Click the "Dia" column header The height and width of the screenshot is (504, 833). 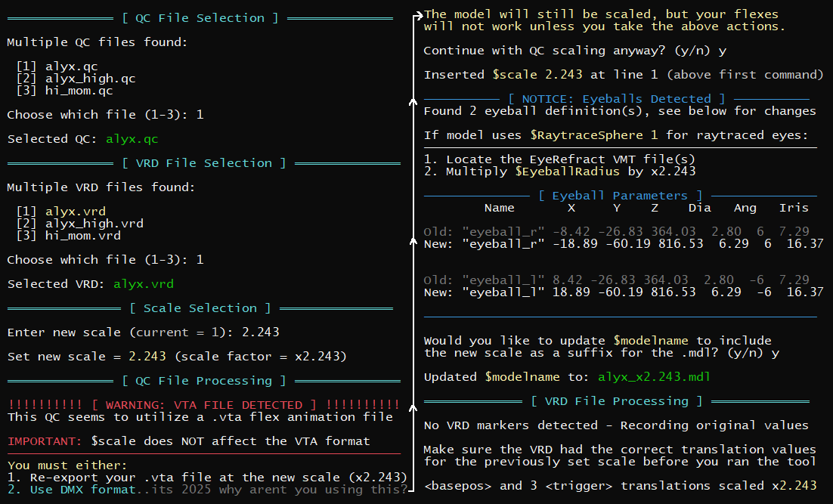click(700, 208)
